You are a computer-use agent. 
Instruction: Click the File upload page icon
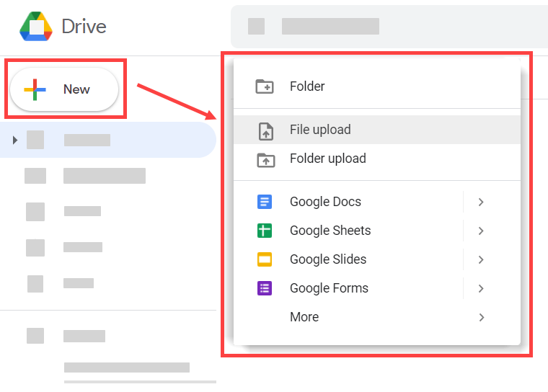tap(266, 131)
